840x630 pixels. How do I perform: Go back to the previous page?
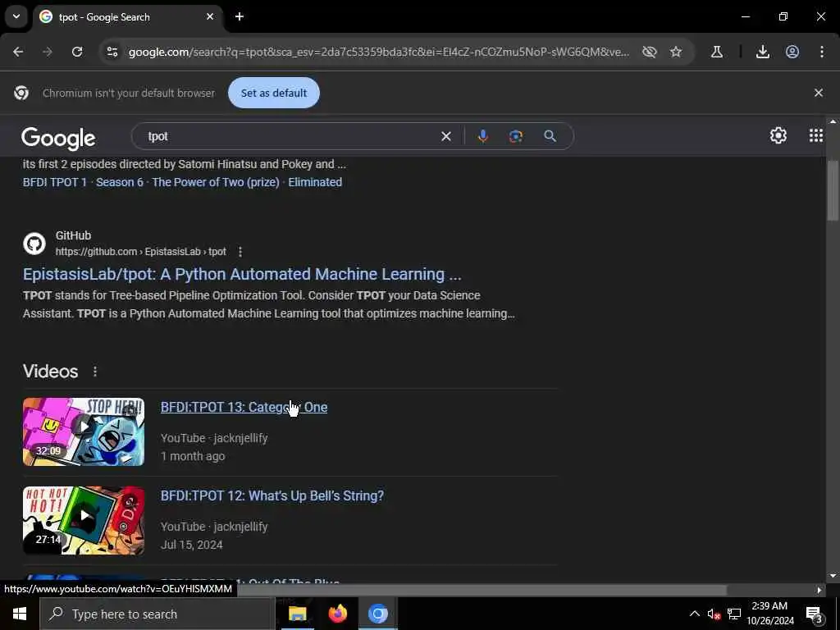tap(18, 52)
